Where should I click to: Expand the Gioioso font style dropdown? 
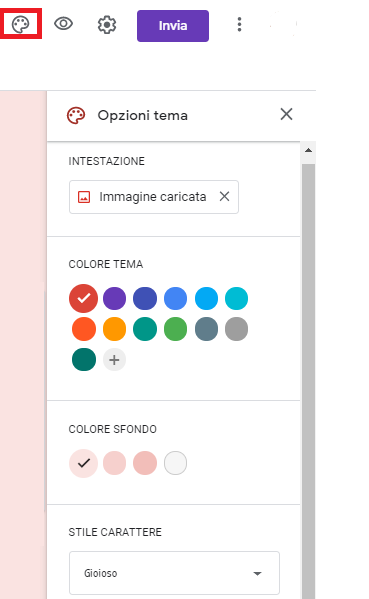click(174, 573)
